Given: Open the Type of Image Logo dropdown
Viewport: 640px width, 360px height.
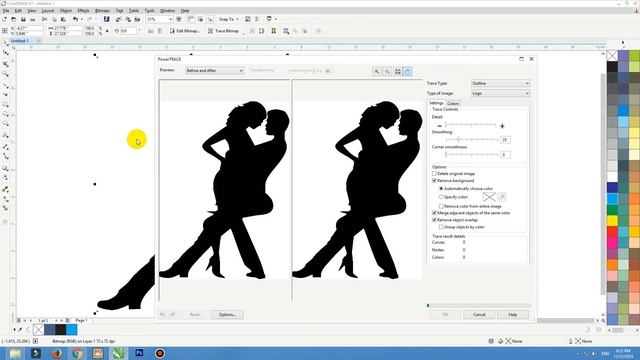Looking at the screenshot, I should click(x=500, y=93).
